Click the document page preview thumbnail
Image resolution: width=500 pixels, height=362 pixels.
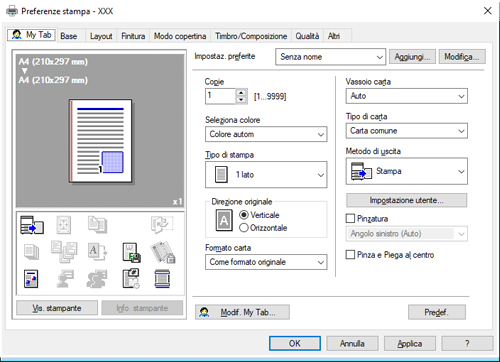click(x=101, y=141)
